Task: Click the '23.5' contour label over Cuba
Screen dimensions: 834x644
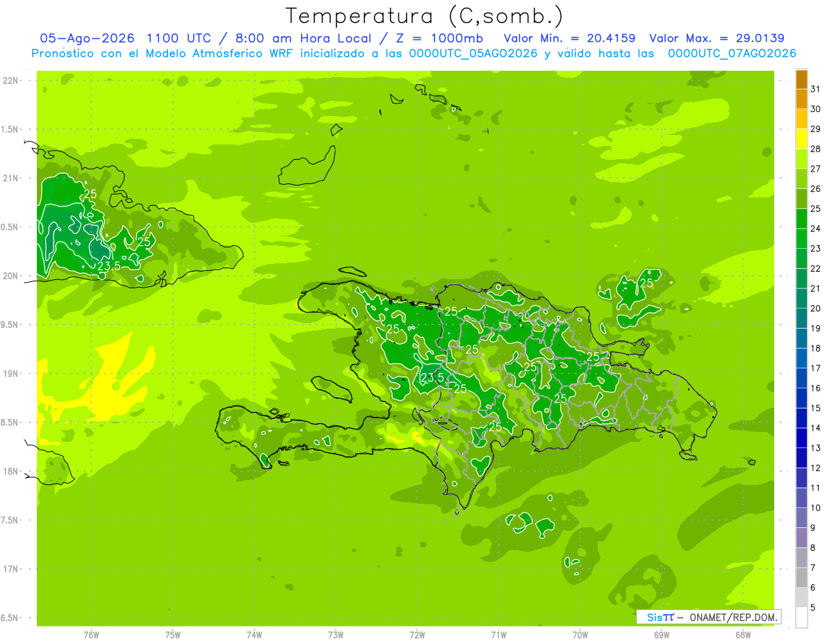Action: tap(108, 265)
